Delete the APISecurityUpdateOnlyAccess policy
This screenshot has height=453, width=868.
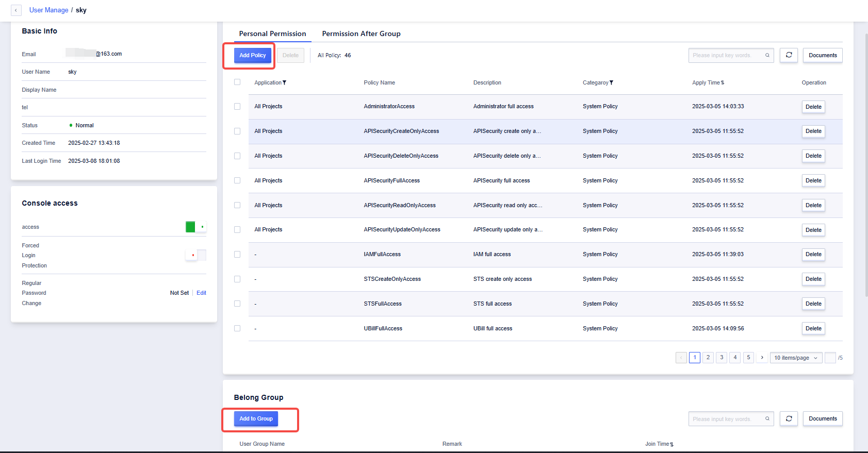click(813, 230)
